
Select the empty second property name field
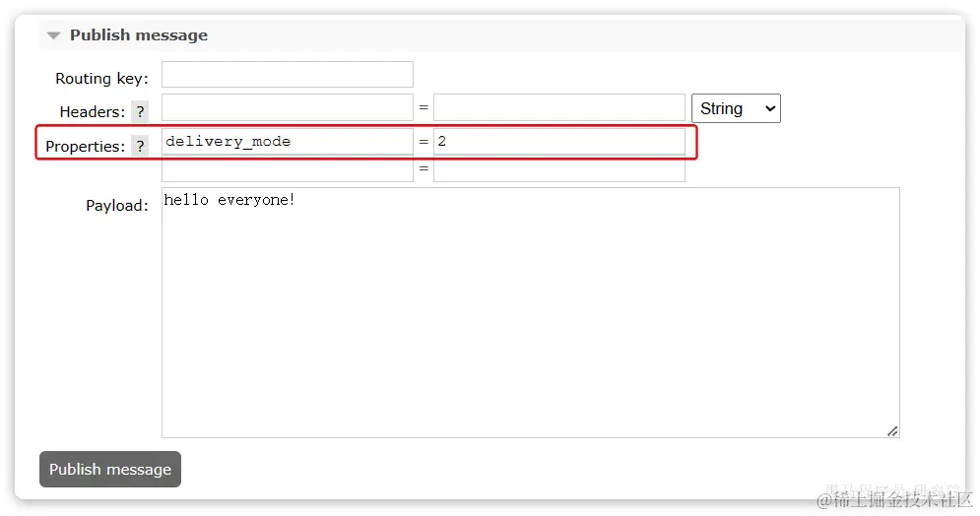288,168
